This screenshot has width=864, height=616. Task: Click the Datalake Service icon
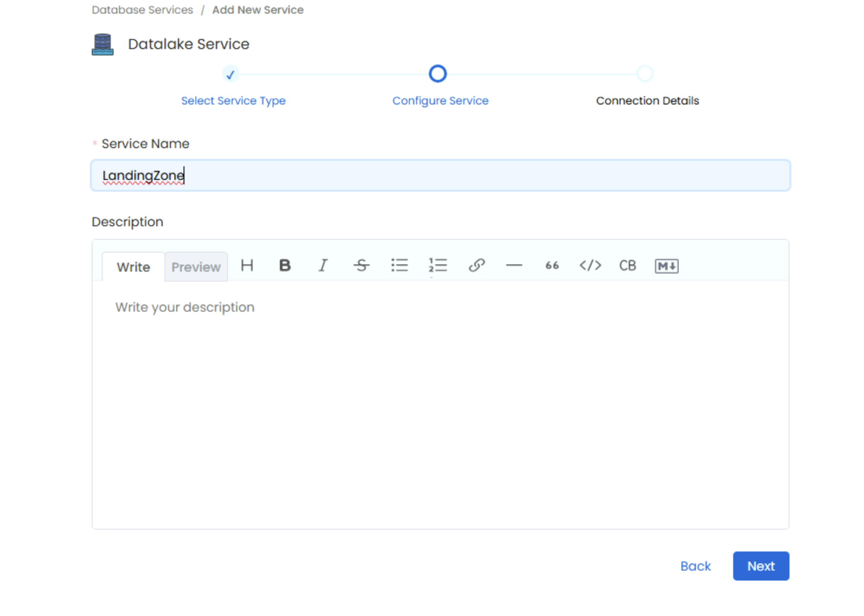(x=103, y=45)
